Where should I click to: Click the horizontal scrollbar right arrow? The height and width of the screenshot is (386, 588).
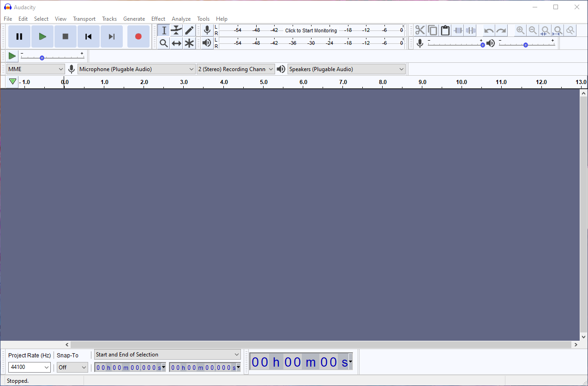[x=576, y=344]
